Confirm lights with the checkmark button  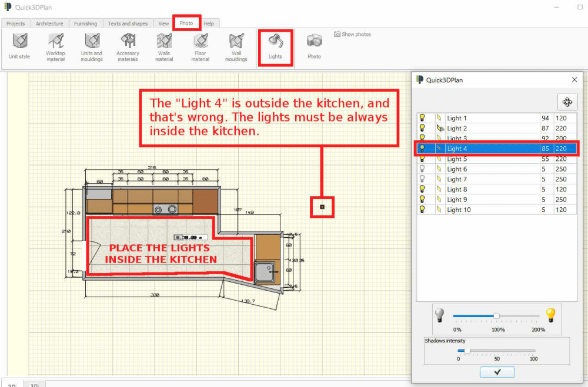[x=497, y=372]
